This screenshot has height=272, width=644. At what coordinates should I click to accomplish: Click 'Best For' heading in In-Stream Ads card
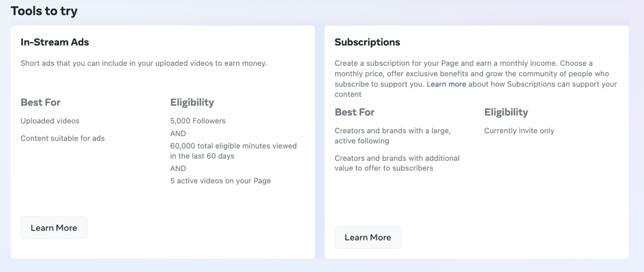pos(41,103)
